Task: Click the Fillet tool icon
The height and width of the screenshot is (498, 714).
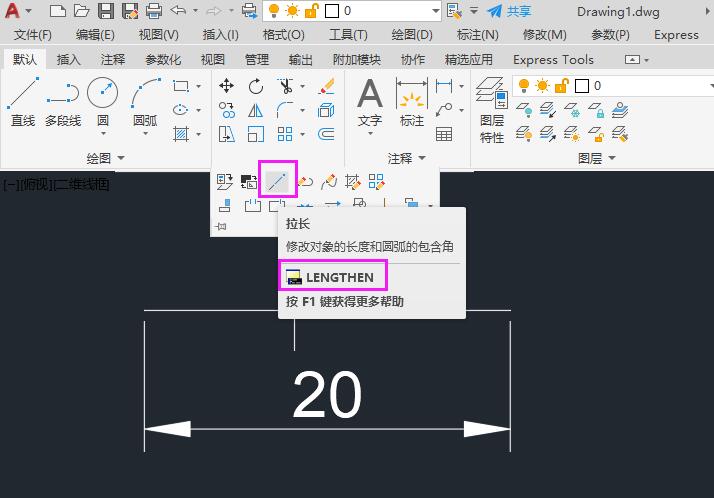Action: 285,110
